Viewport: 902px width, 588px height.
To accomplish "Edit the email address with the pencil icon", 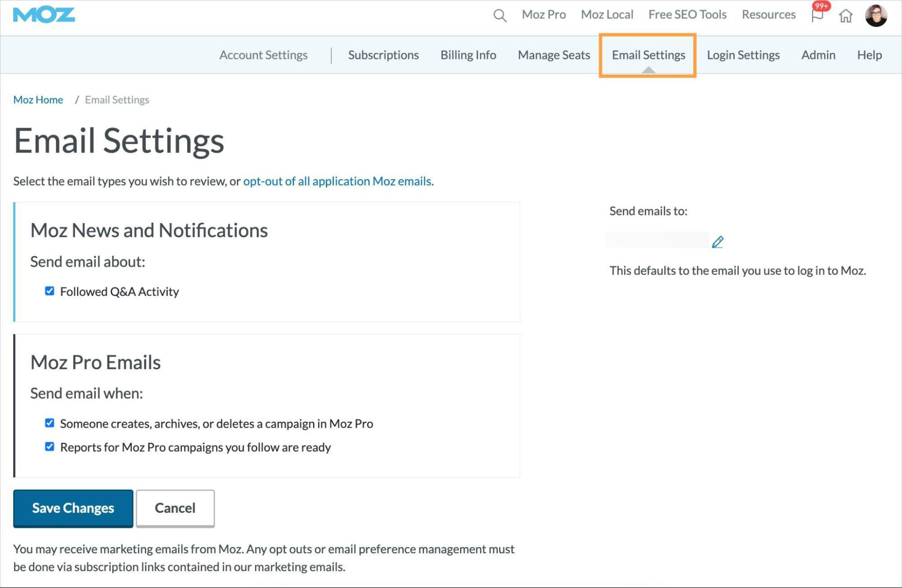I will point(717,242).
